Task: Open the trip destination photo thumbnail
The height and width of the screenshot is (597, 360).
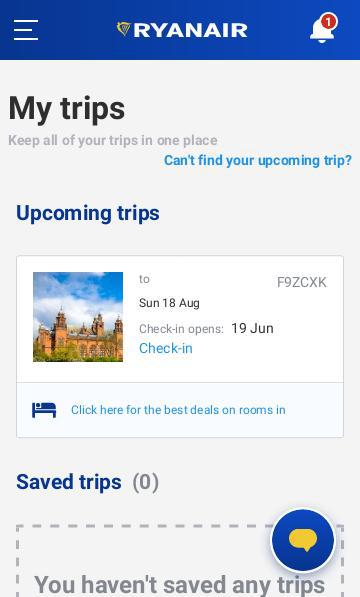Action: tap(78, 317)
